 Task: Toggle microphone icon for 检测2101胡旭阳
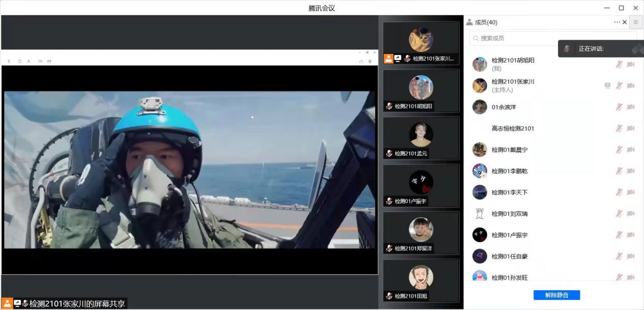point(619,64)
